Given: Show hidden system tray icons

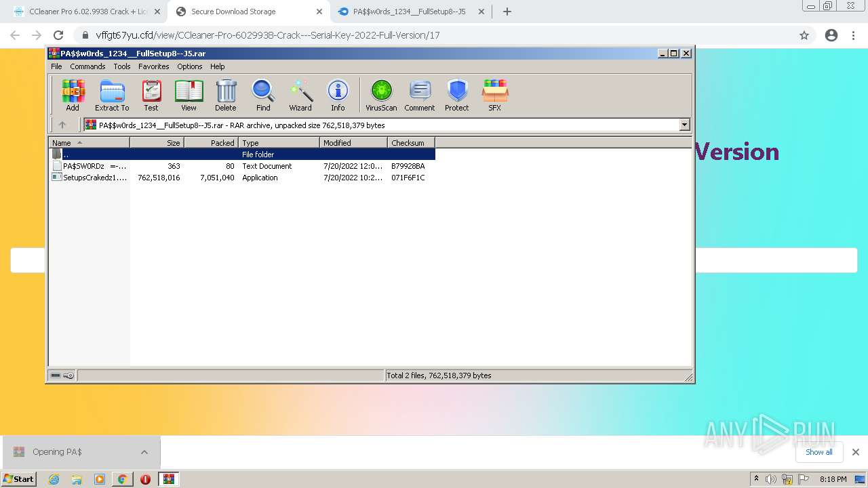Looking at the screenshot, I should (x=756, y=479).
